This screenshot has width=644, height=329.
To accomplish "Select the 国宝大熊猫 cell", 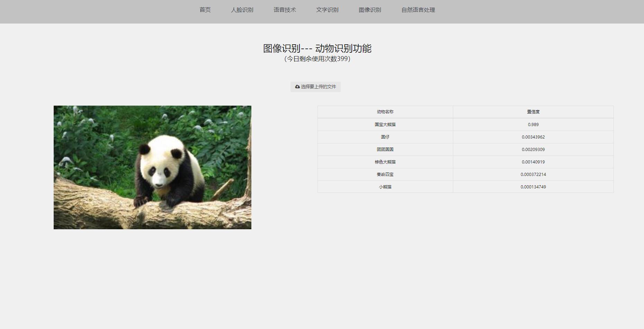I will [x=385, y=124].
